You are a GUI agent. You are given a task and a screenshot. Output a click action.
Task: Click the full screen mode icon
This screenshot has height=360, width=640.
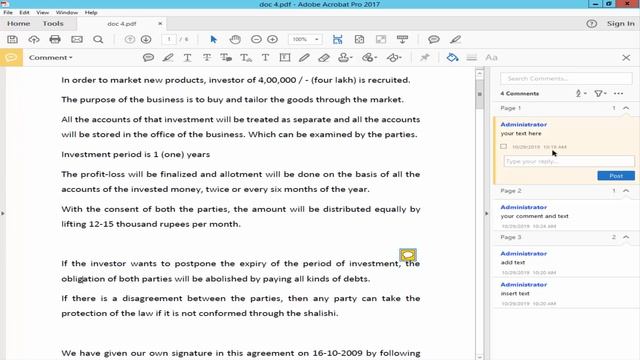click(x=381, y=40)
